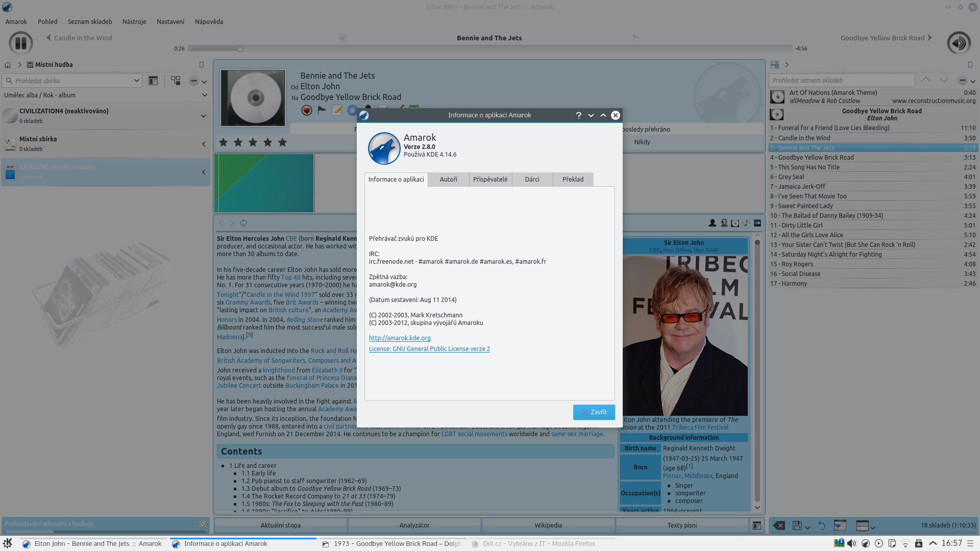Switch to the Přispěvatelé tab
The width and height of the screenshot is (980, 551).
[491, 180]
